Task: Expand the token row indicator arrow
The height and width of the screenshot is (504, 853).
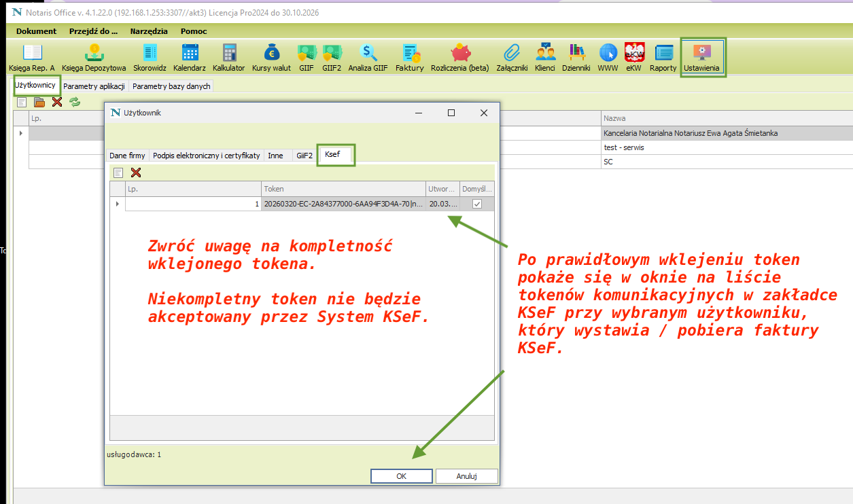Action: click(118, 204)
